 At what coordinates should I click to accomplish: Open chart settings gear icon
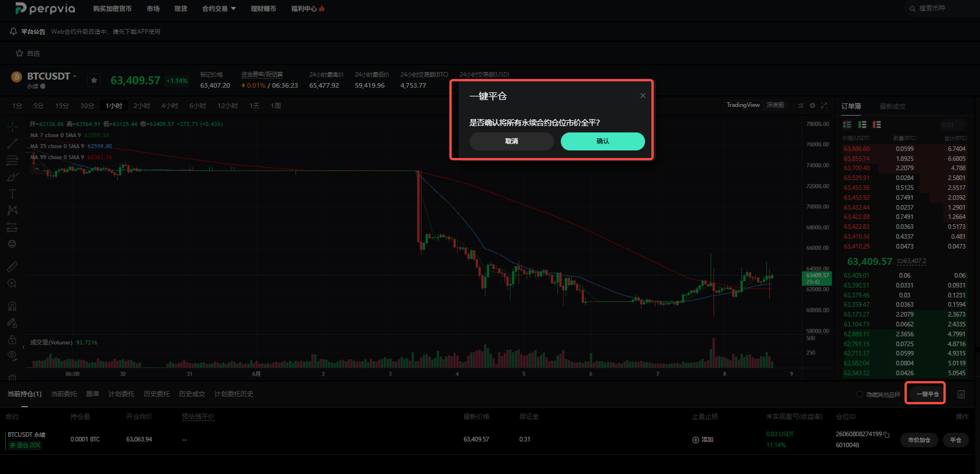pos(813,105)
